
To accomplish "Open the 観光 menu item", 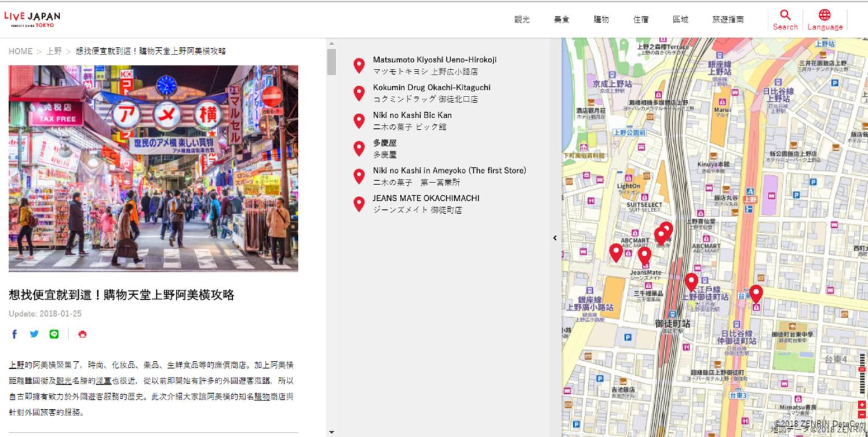I will (x=522, y=20).
